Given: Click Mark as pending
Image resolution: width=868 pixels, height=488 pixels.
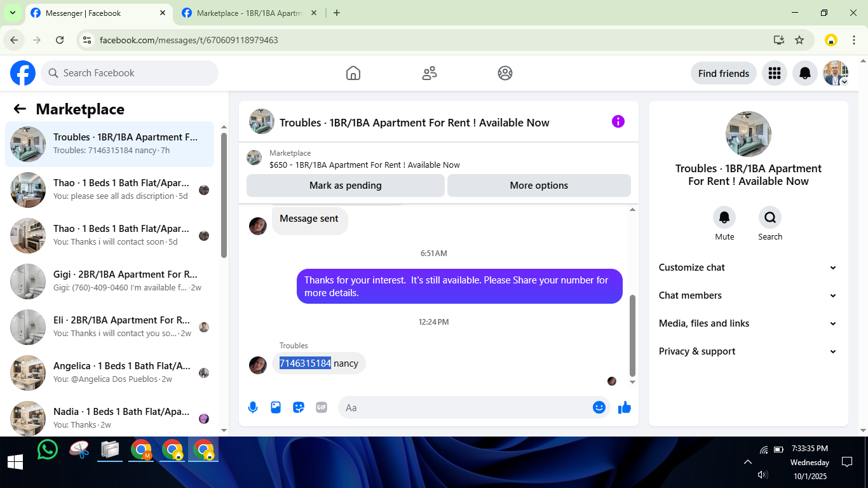Looking at the screenshot, I should point(346,186).
